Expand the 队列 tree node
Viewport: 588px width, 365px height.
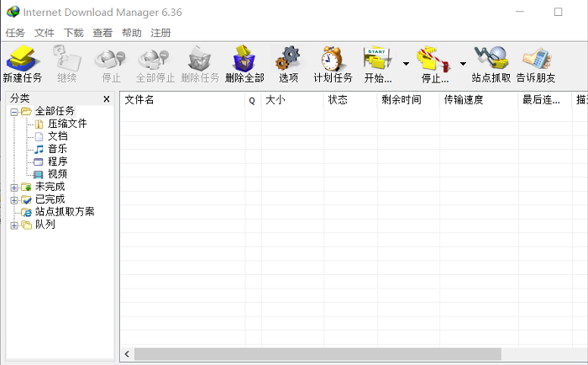(14, 225)
